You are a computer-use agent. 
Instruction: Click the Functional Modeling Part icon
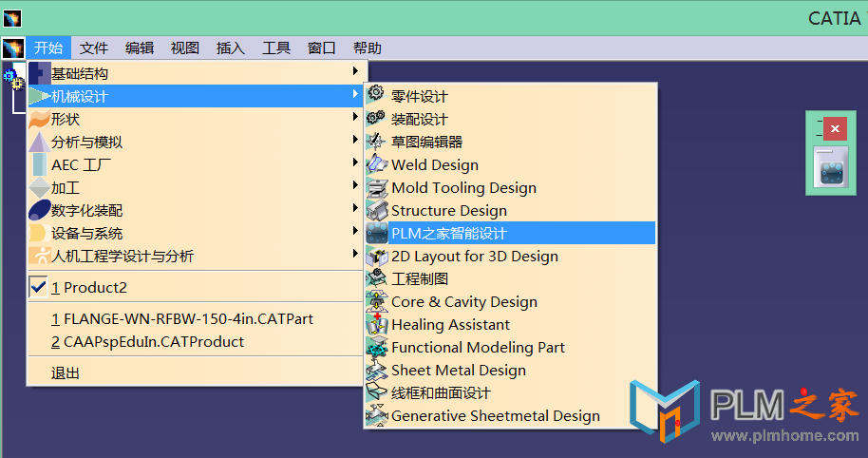(376, 347)
